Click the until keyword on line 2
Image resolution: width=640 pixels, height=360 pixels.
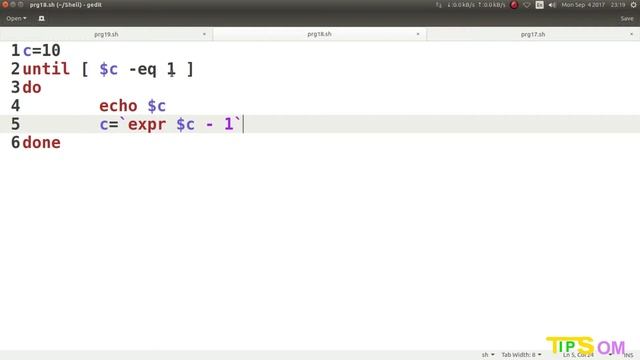click(46, 69)
